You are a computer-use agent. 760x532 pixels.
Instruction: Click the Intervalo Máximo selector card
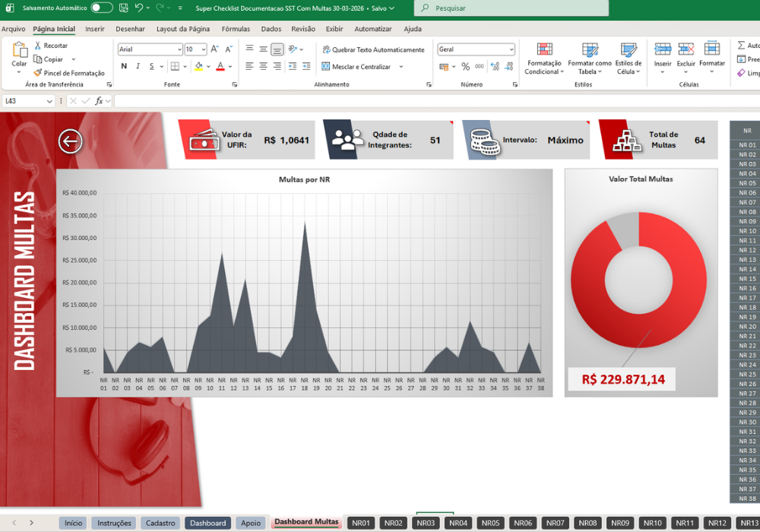[x=527, y=140]
